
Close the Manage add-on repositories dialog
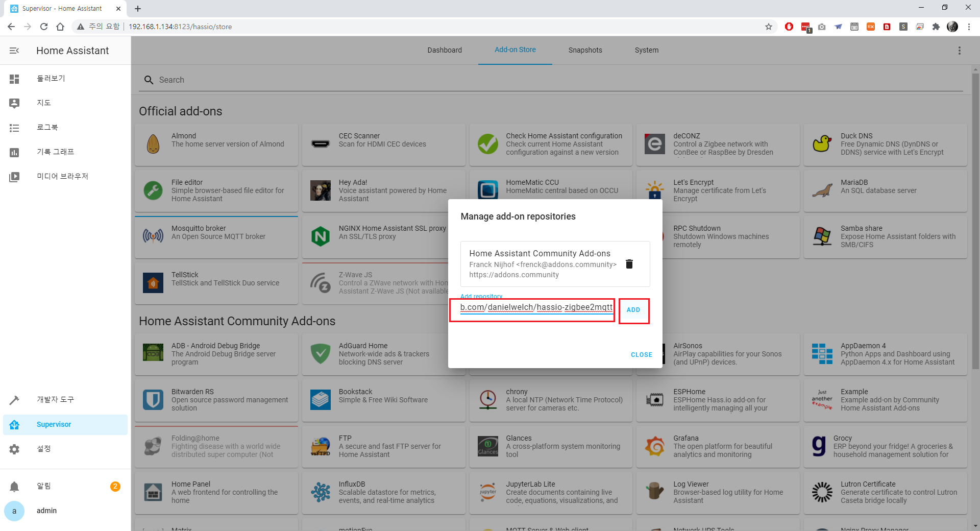[641, 355]
